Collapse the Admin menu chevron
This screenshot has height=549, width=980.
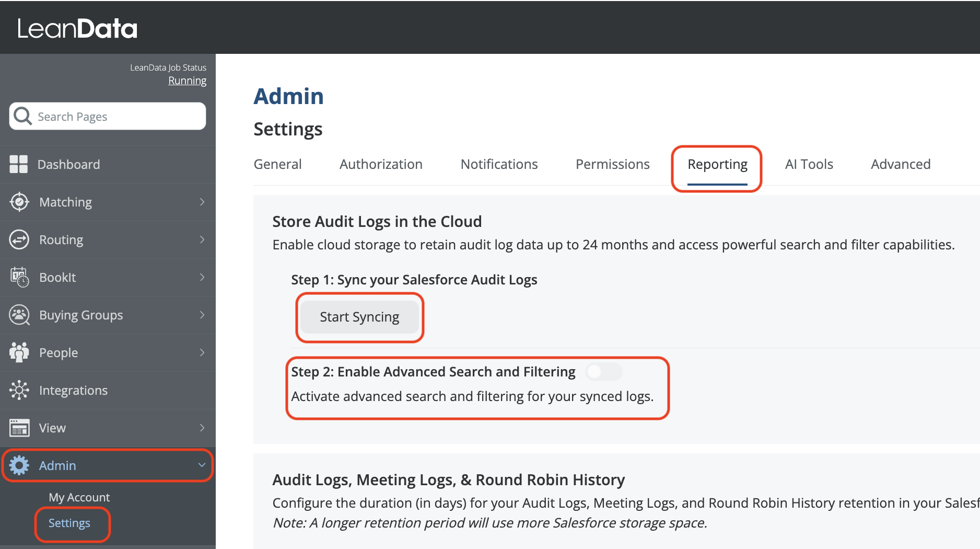click(202, 465)
